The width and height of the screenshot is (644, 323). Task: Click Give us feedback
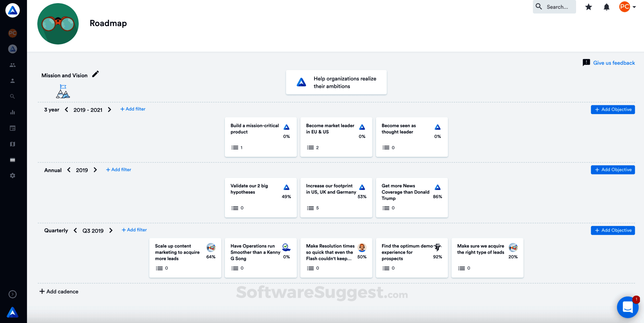[x=613, y=63]
